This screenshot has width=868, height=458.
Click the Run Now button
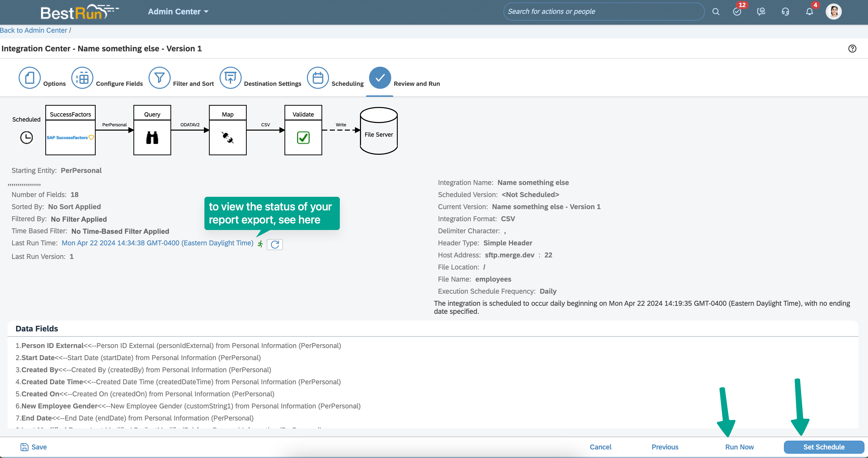coord(739,447)
